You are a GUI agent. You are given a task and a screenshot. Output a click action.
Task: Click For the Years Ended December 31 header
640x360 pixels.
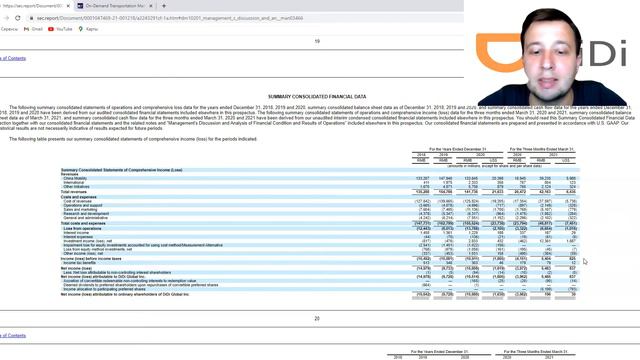(x=458, y=149)
